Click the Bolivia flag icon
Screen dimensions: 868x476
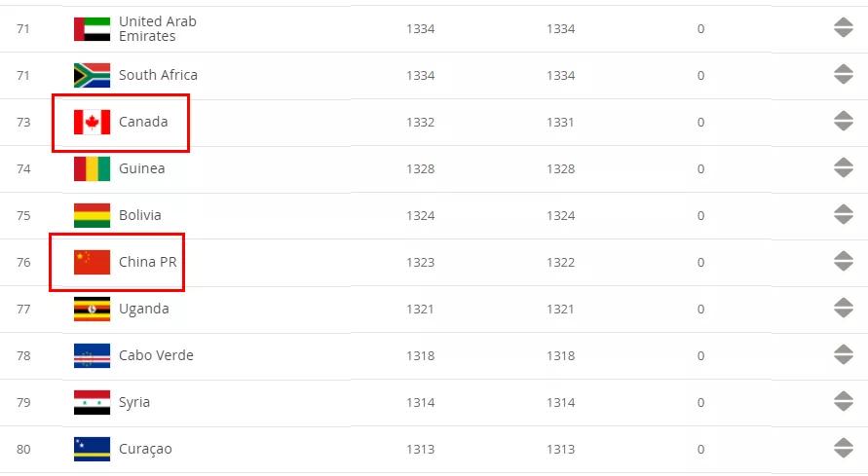tap(92, 215)
